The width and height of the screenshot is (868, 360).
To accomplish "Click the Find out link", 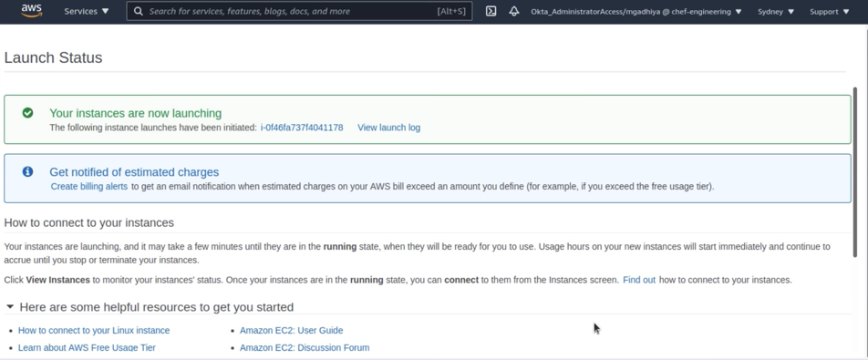I will tap(639, 280).
